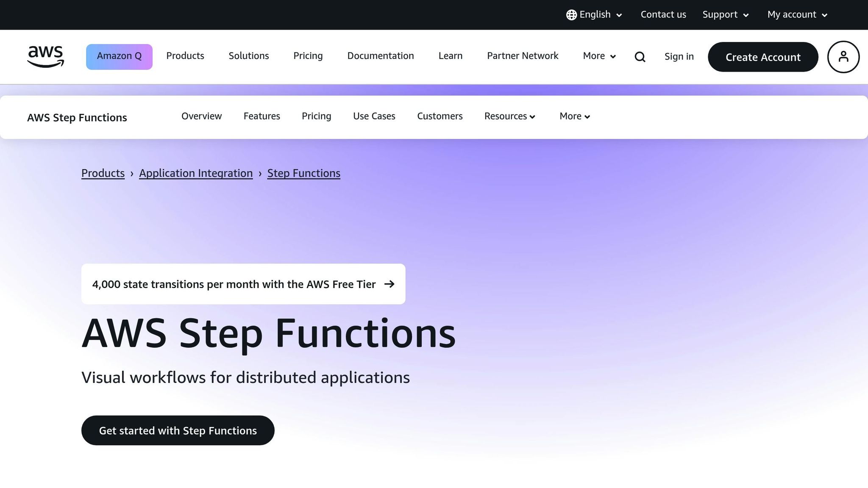Go to the Customers tab
This screenshot has height=488, width=868.
click(x=440, y=116)
